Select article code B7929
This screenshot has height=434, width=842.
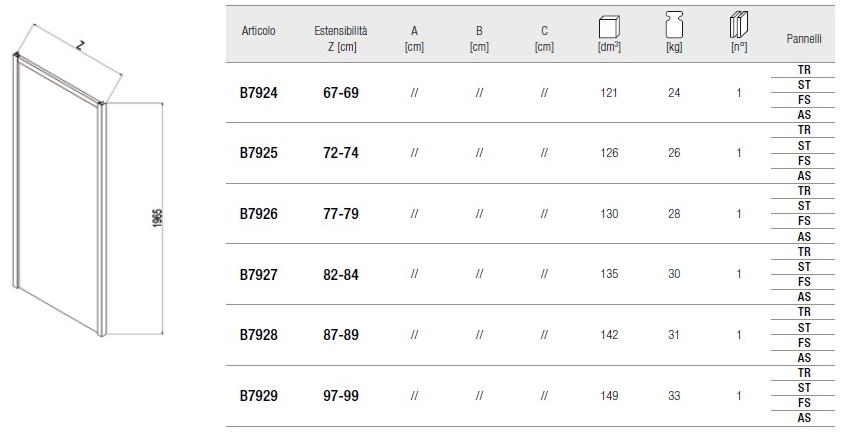(x=258, y=396)
